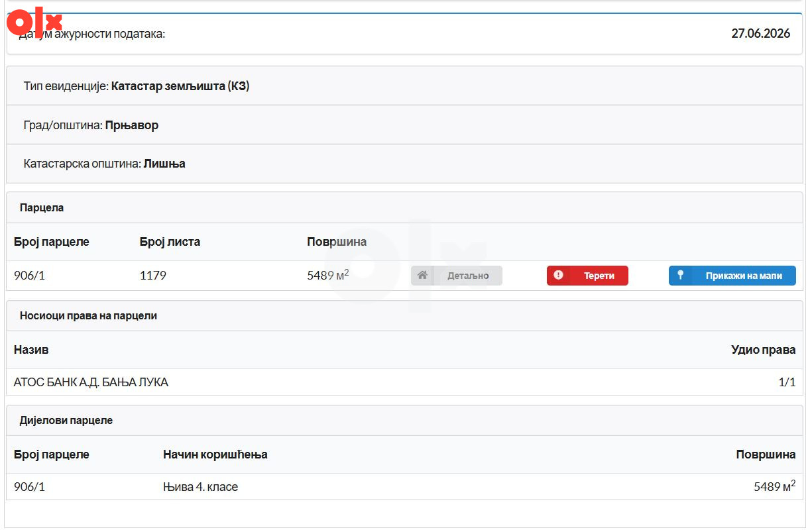This screenshot has height=532, width=812.
Task: Click the Прњавор municipality value
Action: tap(132, 125)
